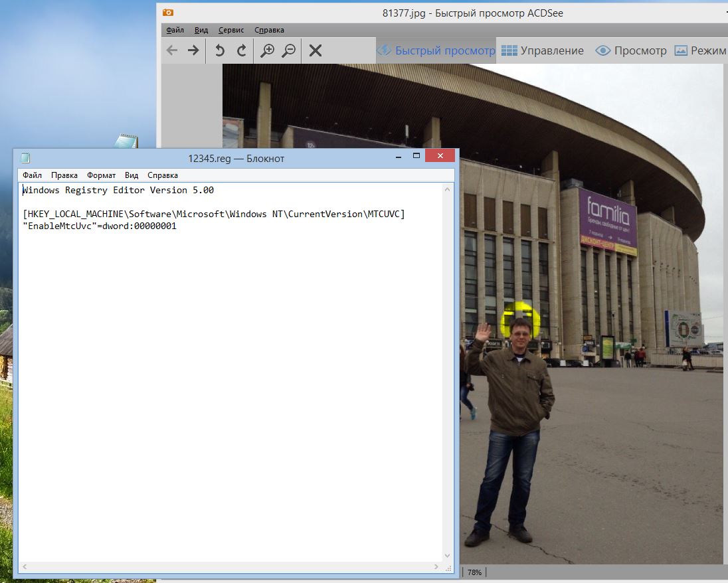Click Notepad's vertical scrollbar down arrow
This screenshot has height=583, width=728.
click(448, 556)
